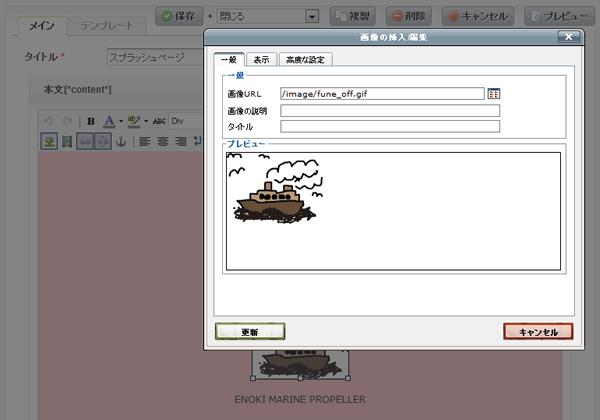Click the insert link chain icon

(x=85, y=142)
